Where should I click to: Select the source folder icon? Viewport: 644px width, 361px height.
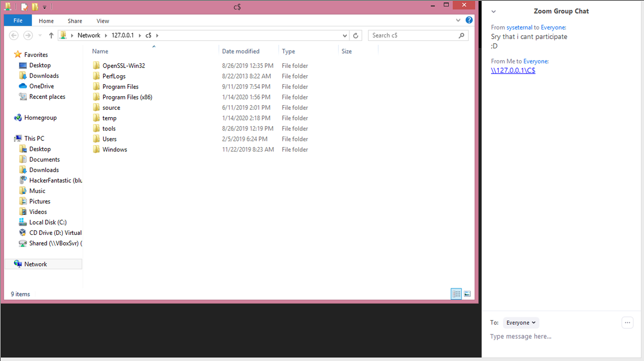point(97,107)
